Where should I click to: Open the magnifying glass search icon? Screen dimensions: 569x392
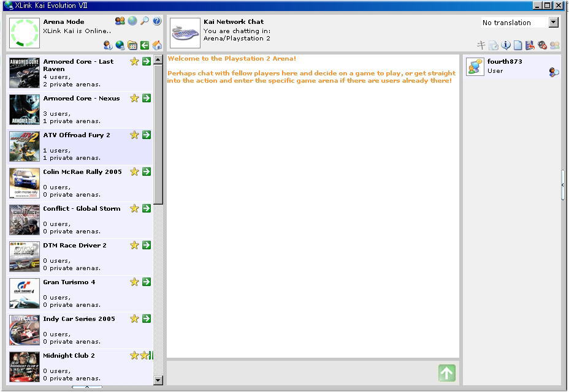(145, 21)
